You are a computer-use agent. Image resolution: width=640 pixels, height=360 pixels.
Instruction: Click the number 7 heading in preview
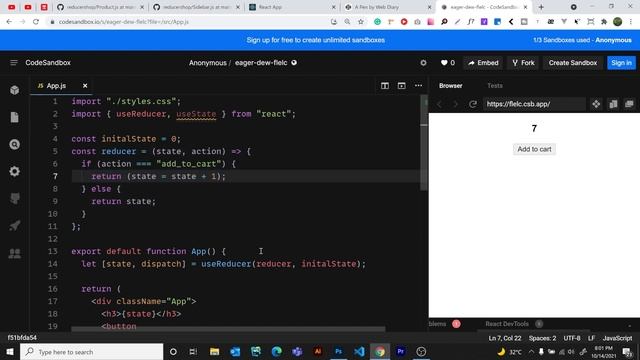point(534,129)
